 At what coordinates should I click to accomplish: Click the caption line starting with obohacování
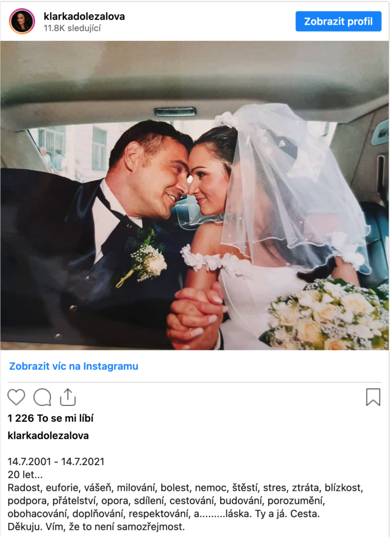[164, 514]
